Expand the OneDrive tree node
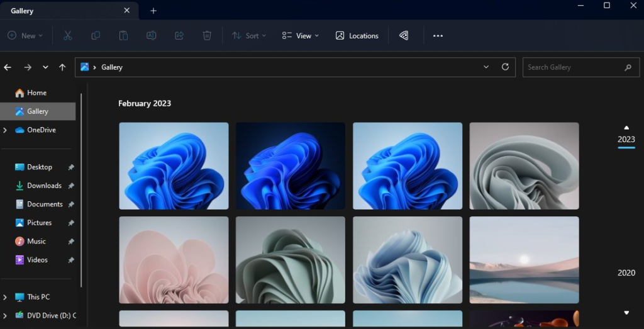Image resolution: width=644 pixels, height=329 pixels. click(5, 130)
